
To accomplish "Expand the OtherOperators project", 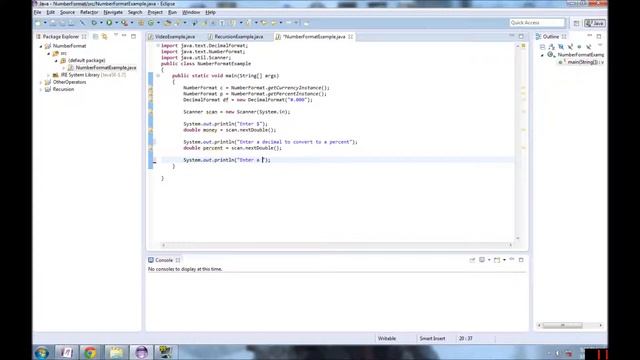I will (41, 82).
